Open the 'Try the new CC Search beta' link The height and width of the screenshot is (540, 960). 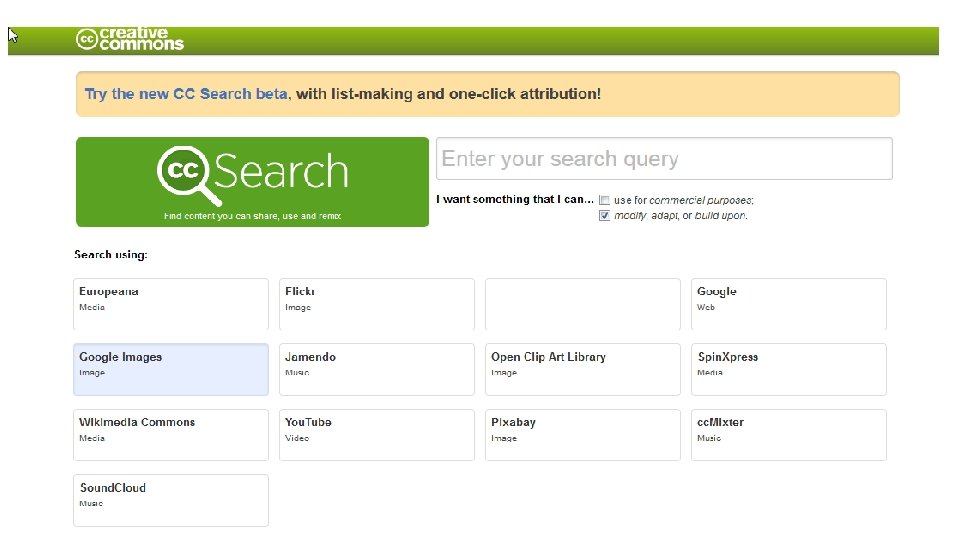[x=186, y=94]
